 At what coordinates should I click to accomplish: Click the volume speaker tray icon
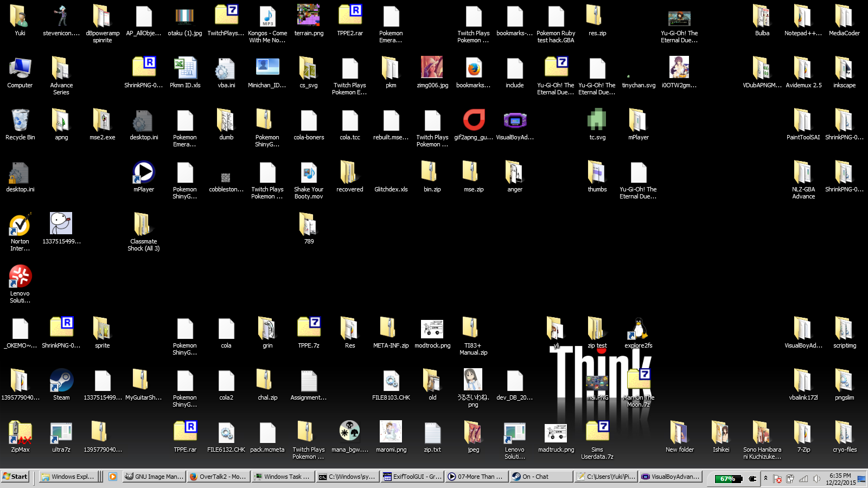point(816,479)
